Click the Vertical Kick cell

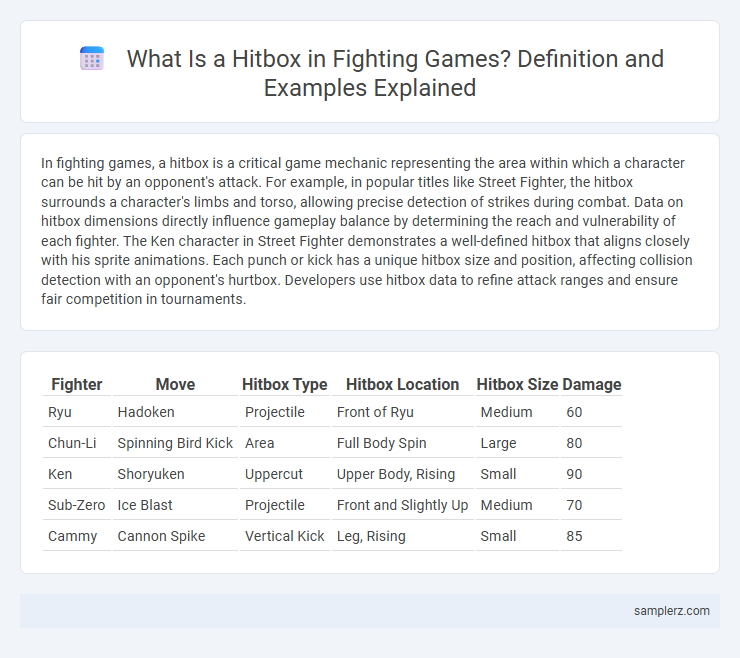285,536
